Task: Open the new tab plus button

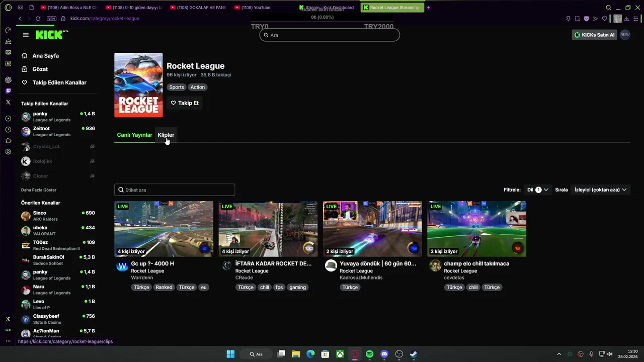Action: coord(429,8)
